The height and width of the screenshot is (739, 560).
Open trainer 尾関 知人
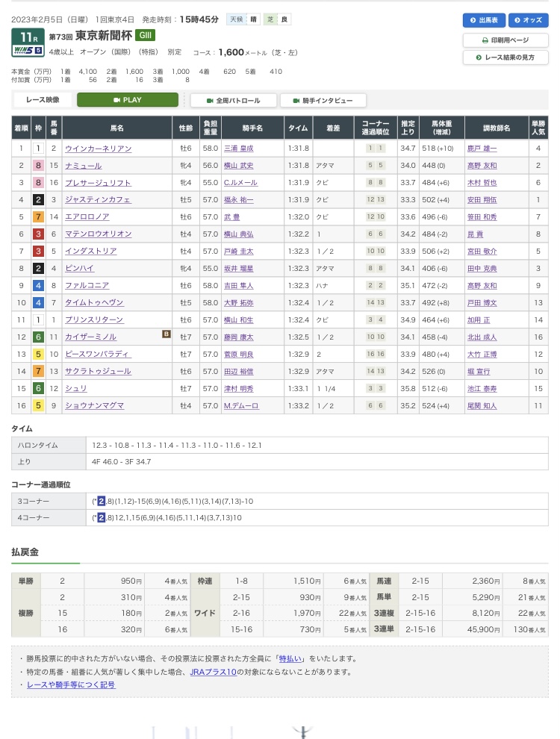click(x=482, y=406)
